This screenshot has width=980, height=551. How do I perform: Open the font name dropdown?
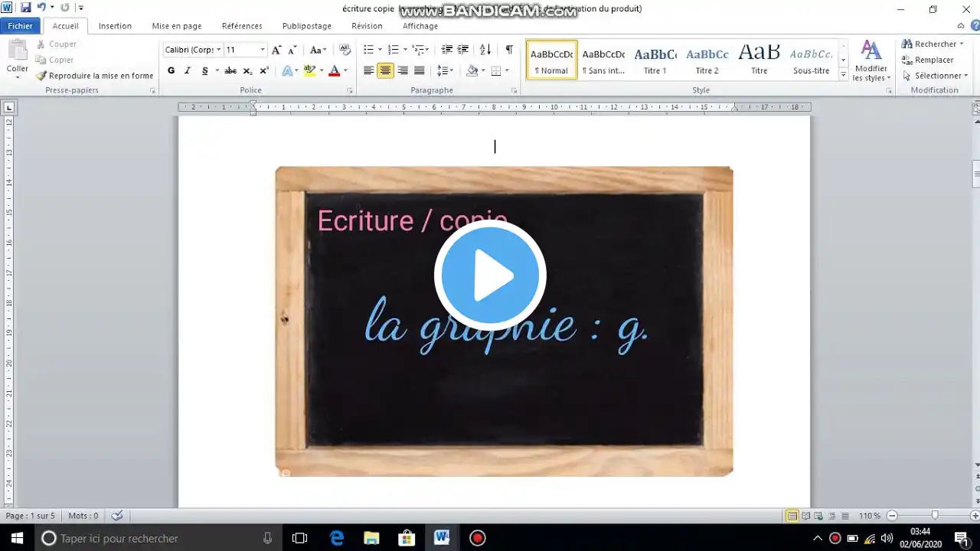click(218, 50)
